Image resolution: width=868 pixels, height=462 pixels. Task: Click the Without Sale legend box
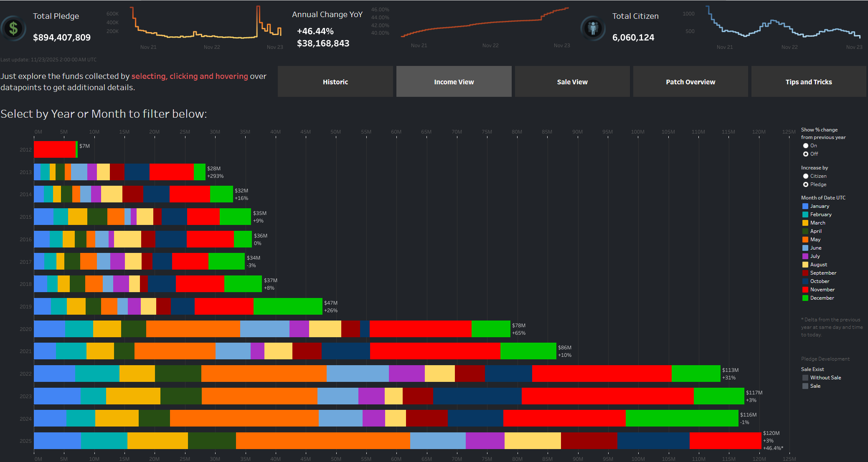[805, 378]
